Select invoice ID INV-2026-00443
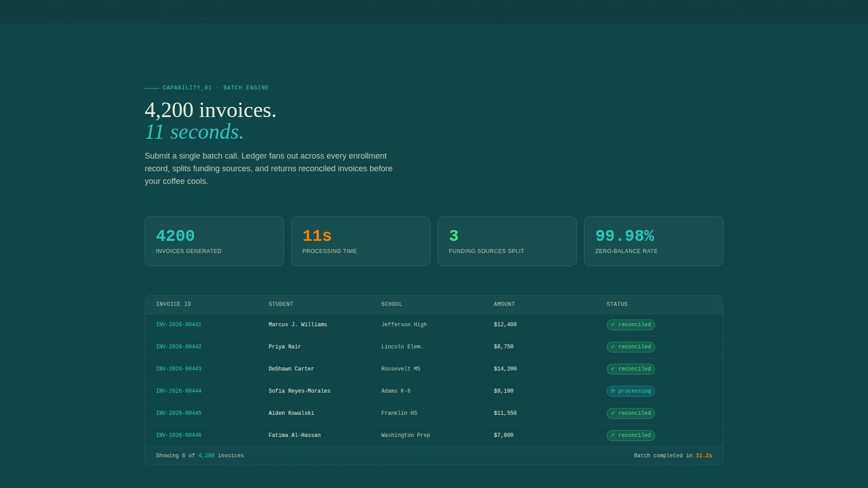 pyautogui.click(x=179, y=369)
